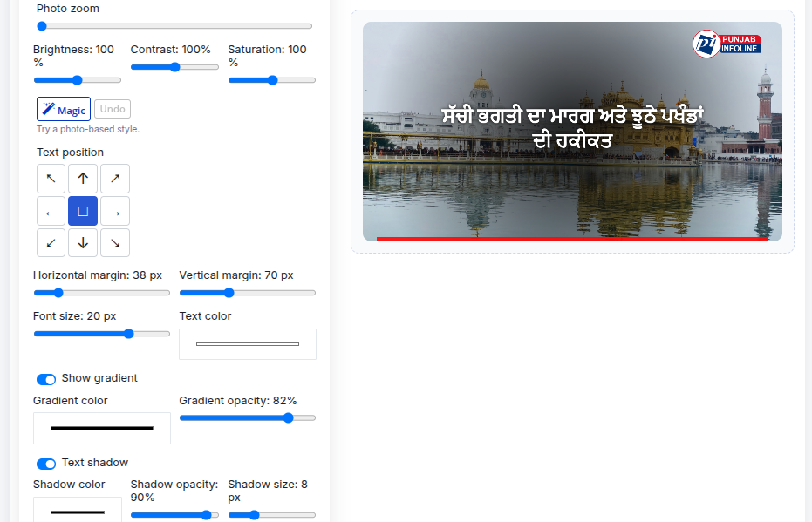
Task: Adjust the Shadow opacity slider
Action: (x=174, y=515)
